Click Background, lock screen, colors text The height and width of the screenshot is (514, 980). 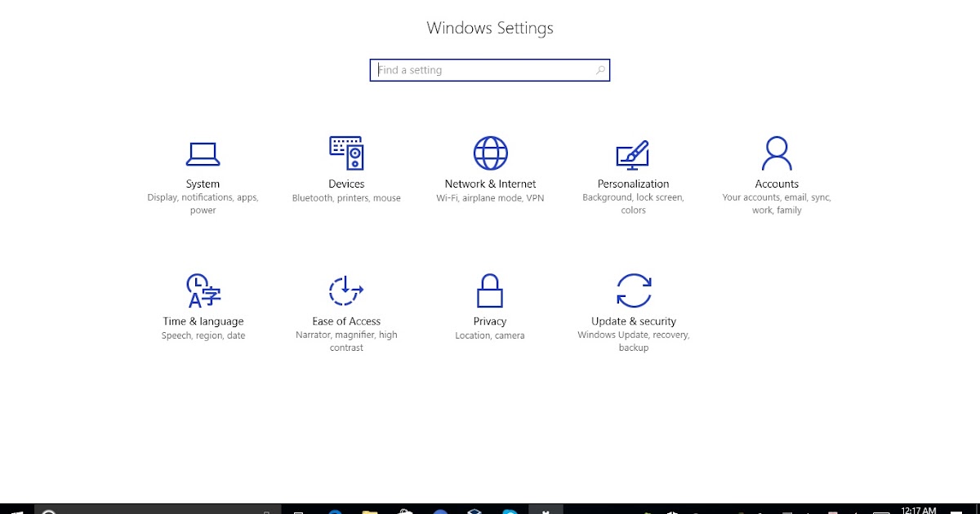coord(633,203)
